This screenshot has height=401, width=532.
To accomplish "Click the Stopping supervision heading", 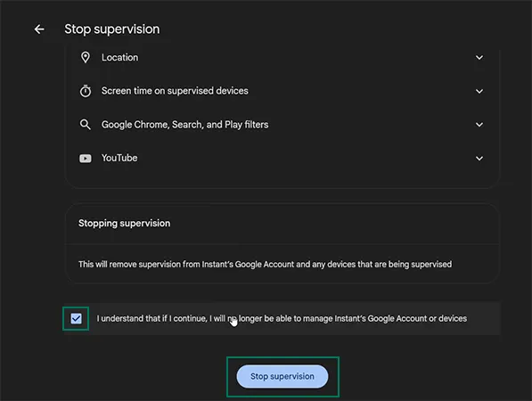I will tap(124, 224).
